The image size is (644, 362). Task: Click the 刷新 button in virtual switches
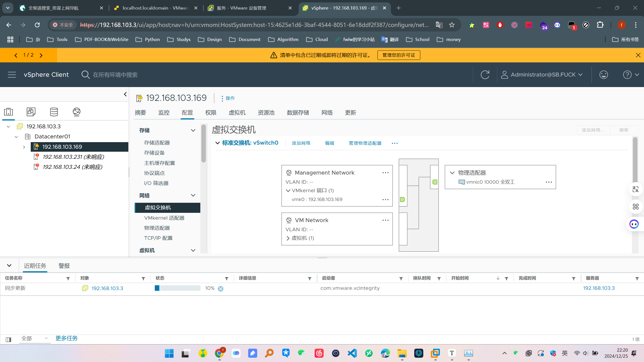pyautogui.click(x=624, y=130)
